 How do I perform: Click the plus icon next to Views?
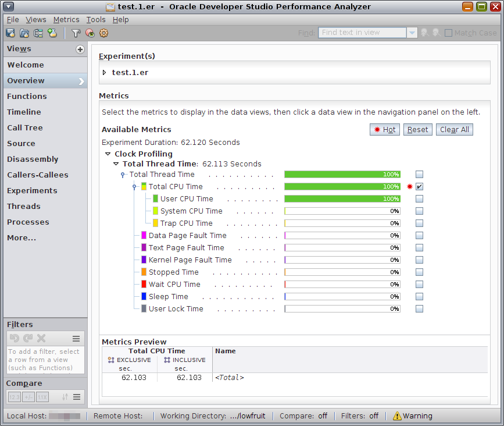click(80, 49)
